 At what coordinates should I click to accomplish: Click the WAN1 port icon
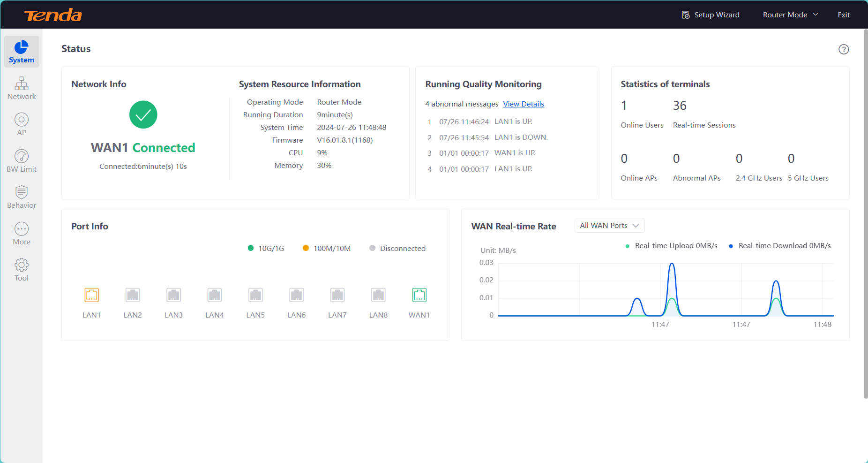[419, 295]
